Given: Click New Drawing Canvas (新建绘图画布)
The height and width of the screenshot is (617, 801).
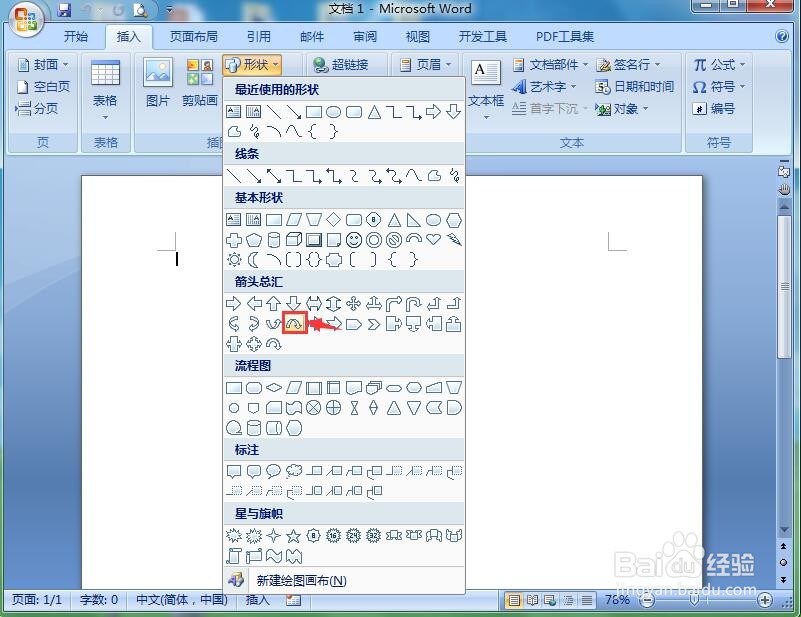Looking at the screenshot, I should pyautogui.click(x=344, y=580).
